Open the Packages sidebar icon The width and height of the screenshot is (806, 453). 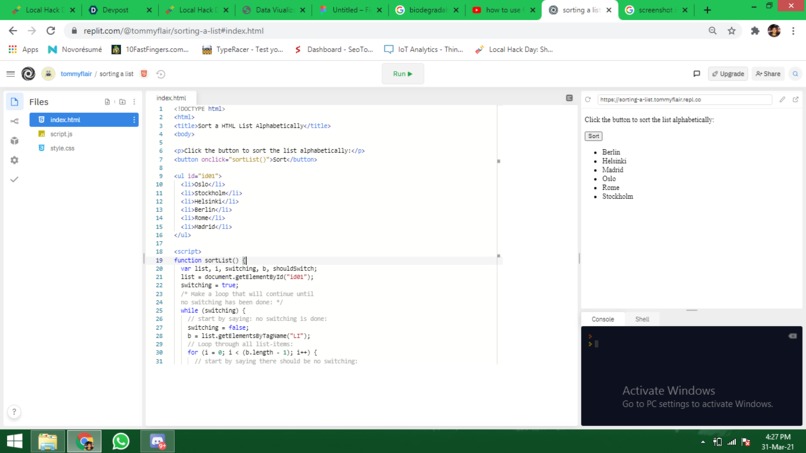[14, 141]
